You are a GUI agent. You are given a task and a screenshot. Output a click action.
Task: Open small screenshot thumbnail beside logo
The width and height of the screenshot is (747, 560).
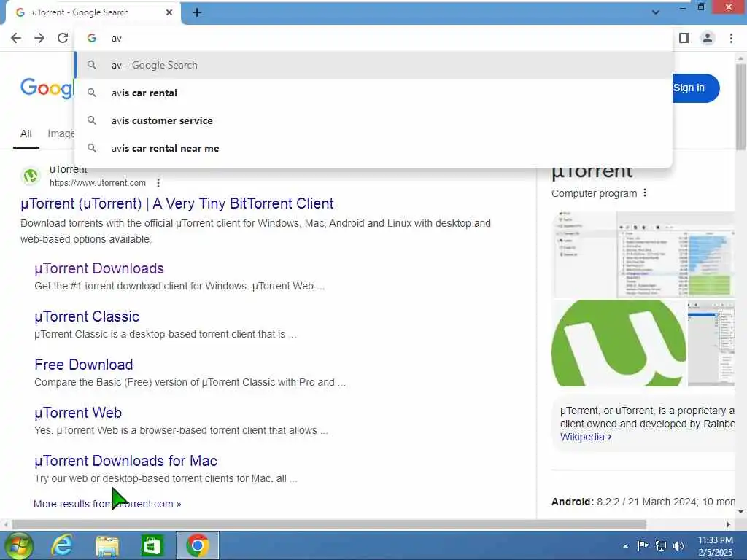click(x=711, y=343)
